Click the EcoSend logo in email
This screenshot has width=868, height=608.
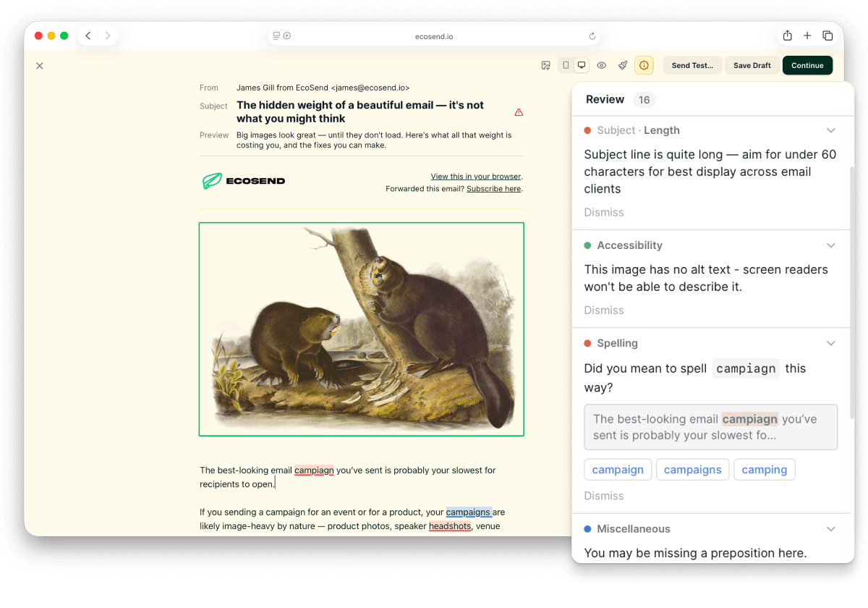pyautogui.click(x=244, y=181)
